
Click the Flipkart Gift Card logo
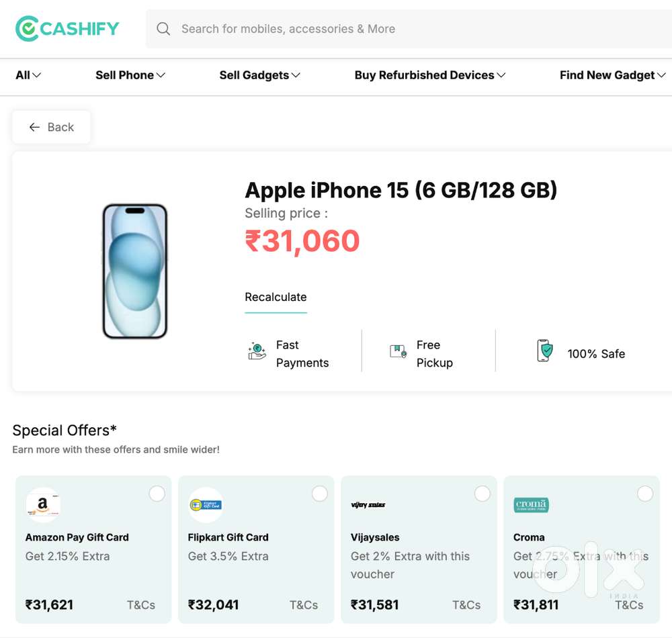pos(206,505)
